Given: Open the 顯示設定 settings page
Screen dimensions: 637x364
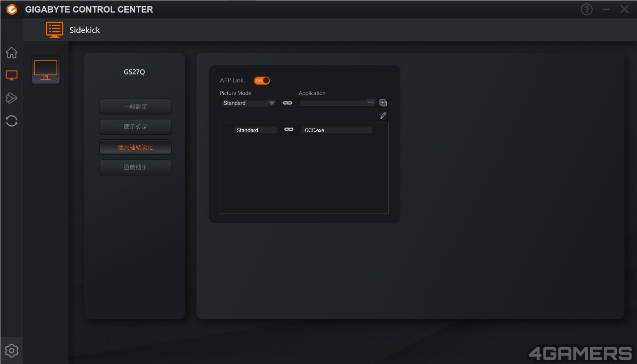Looking at the screenshot, I should click(135, 127).
